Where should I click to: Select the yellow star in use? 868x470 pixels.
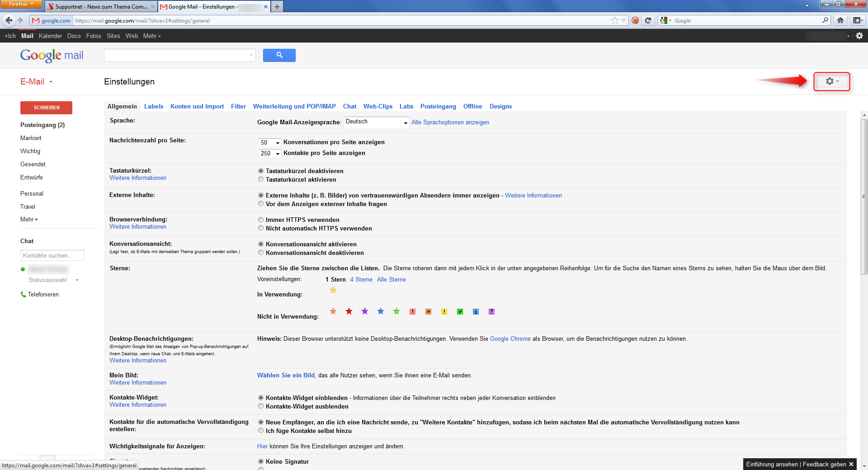click(x=333, y=290)
